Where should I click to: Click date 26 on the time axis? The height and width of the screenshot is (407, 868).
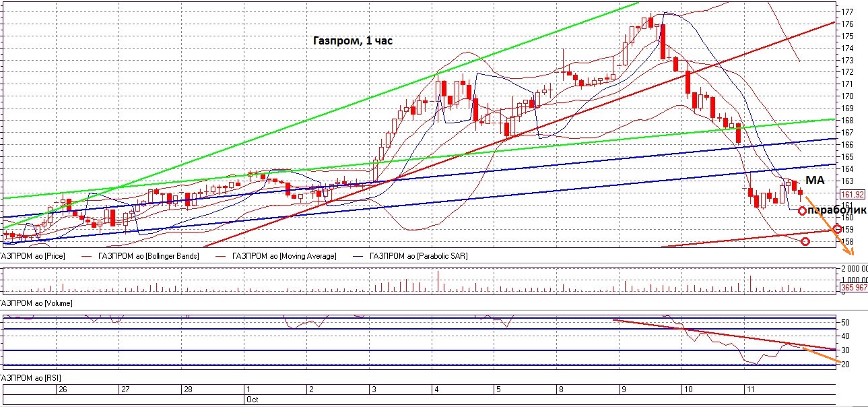(63, 390)
